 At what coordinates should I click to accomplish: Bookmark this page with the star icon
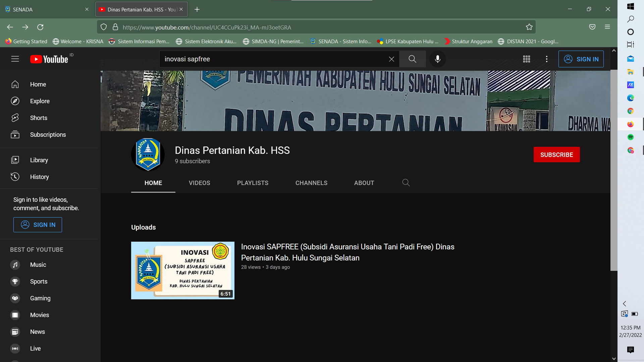pyautogui.click(x=529, y=27)
